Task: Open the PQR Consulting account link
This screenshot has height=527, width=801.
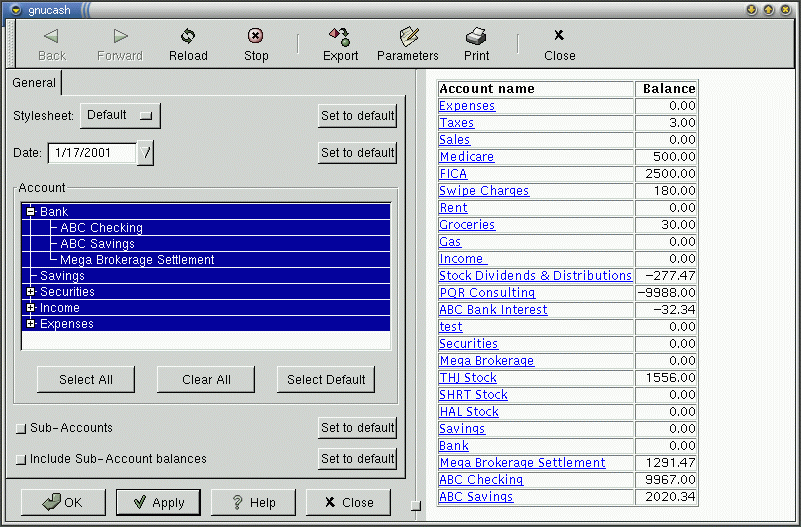Action: (x=487, y=293)
